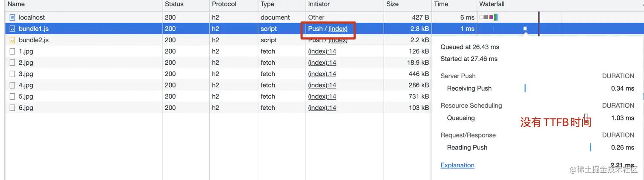Click the localhost document file icon

tap(12, 17)
